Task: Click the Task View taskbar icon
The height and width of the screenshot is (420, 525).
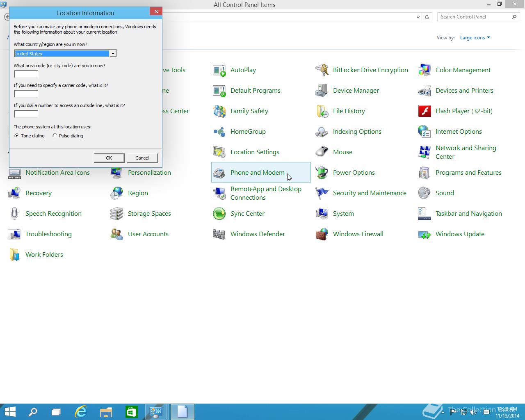Action: click(x=56, y=412)
